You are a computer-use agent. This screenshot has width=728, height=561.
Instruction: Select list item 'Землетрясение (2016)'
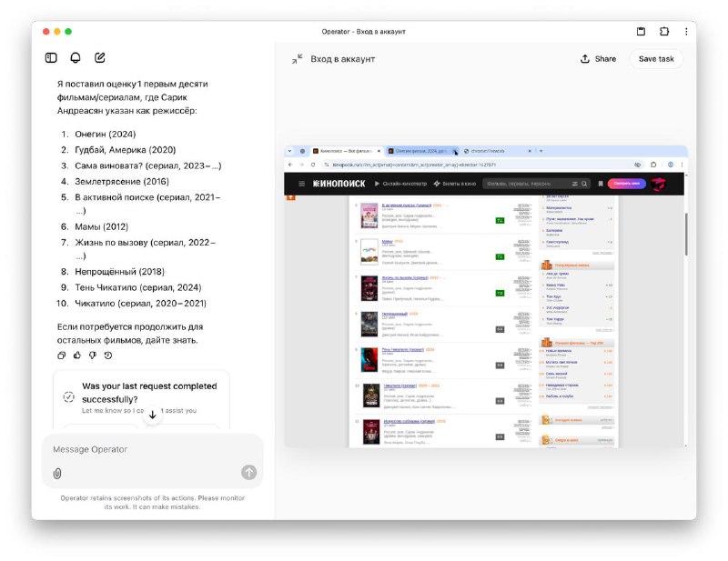122,182
